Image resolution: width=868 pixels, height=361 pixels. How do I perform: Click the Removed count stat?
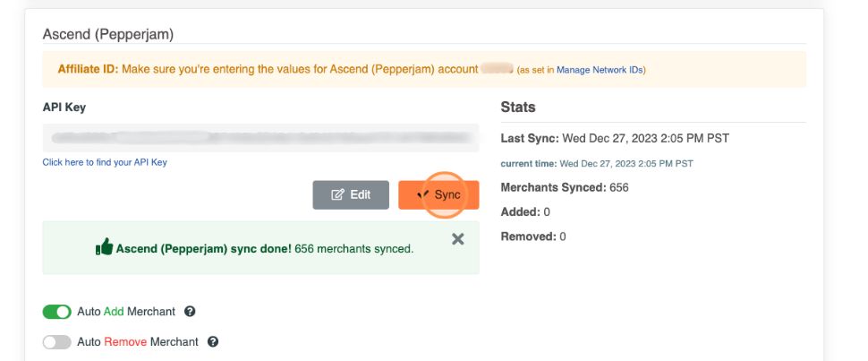click(533, 236)
